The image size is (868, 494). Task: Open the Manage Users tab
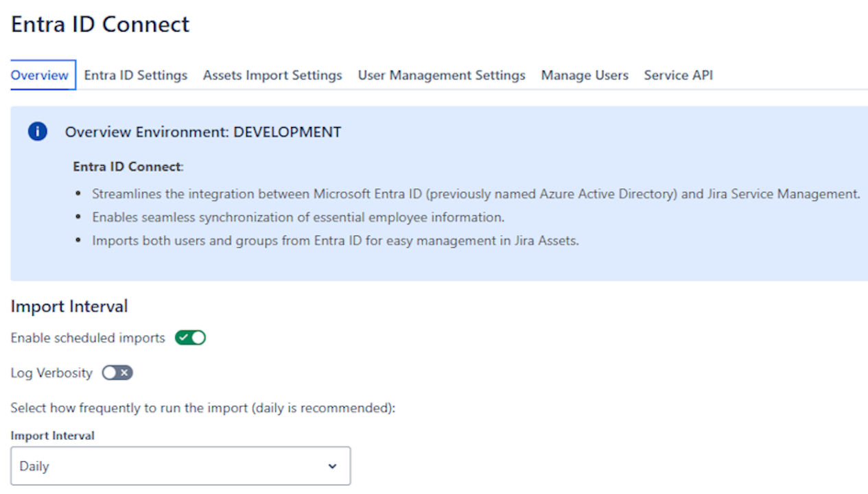pos(585,75)
